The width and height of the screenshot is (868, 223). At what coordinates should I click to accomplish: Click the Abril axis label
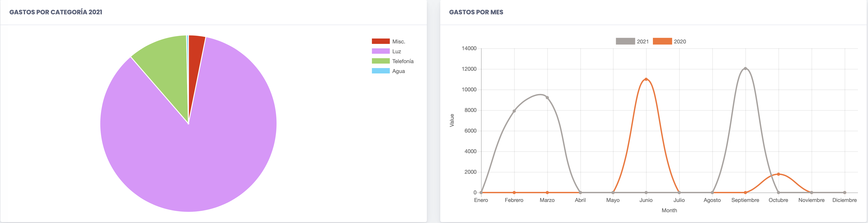point(580,200)
